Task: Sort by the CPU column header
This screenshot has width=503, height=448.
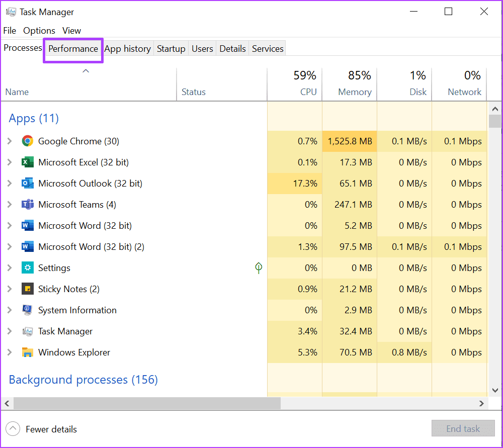Action: click(294, 84)
